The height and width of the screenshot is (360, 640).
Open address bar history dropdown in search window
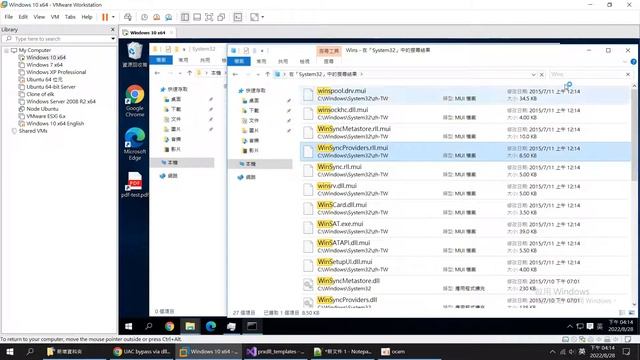tap(533, 75)
